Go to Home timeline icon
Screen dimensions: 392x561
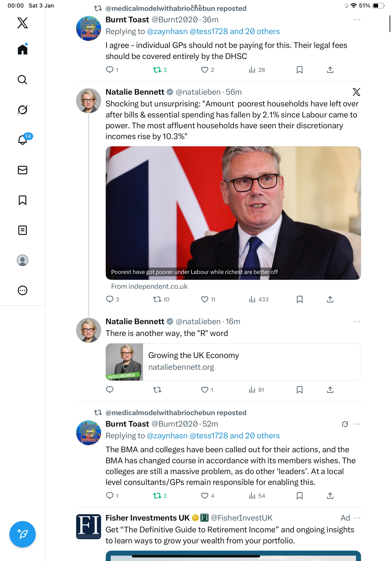(23, 50)
